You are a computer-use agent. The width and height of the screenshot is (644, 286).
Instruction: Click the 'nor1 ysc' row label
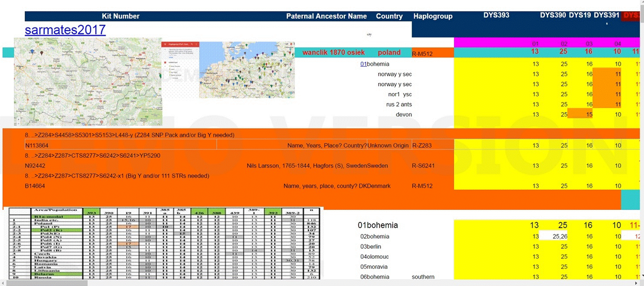pyautogui.click(x=400, y=94)
